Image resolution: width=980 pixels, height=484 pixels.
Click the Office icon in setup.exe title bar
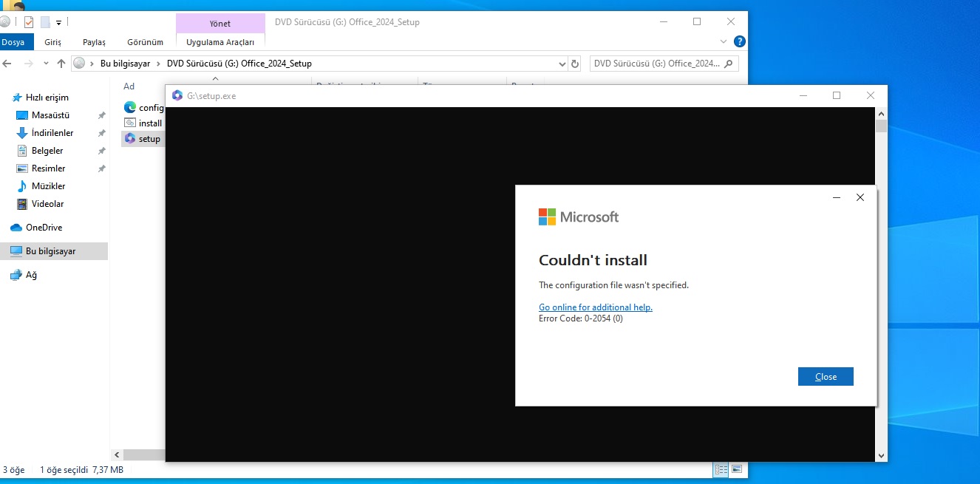(177, 95)
